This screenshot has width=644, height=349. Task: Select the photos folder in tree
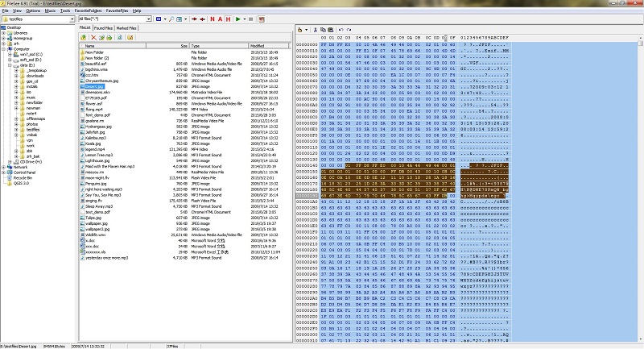click(x=32, y=124)
